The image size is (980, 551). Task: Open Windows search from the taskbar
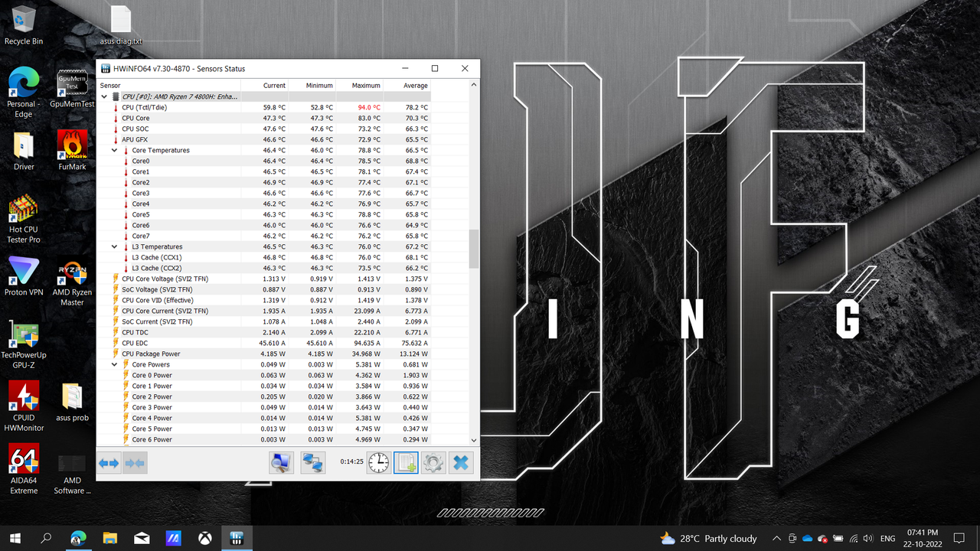pos(46,538)
